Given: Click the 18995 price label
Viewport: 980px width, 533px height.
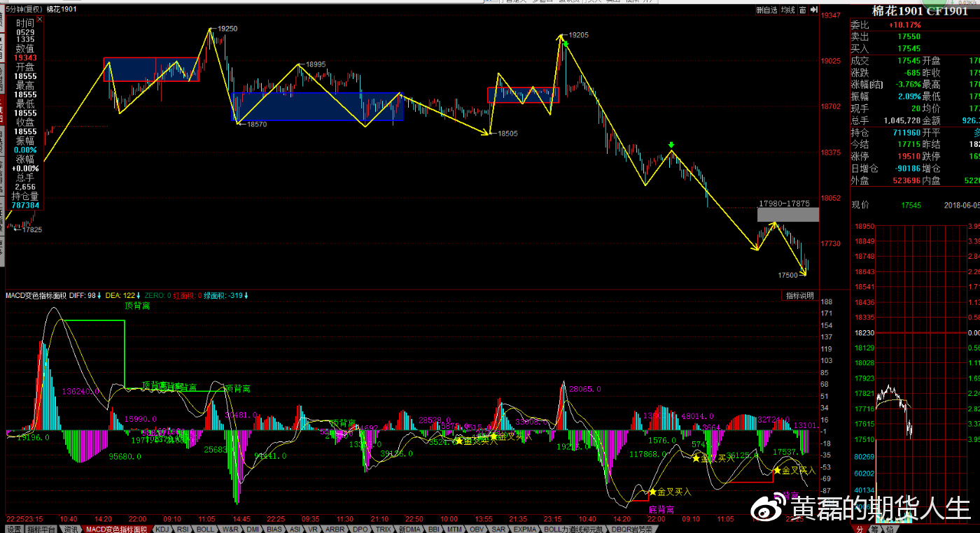Looking at the screenshot, I should point(316,64).
